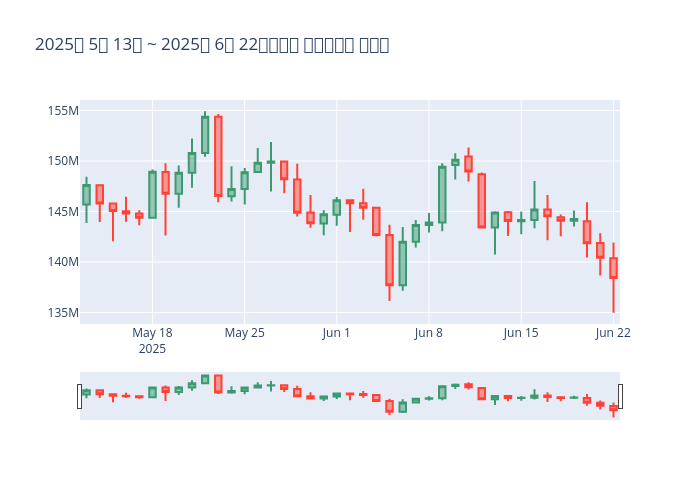This screenshot has height=500, width=700.
Task: Select the small green candle on Jun 8
Action: coord(429,224)
